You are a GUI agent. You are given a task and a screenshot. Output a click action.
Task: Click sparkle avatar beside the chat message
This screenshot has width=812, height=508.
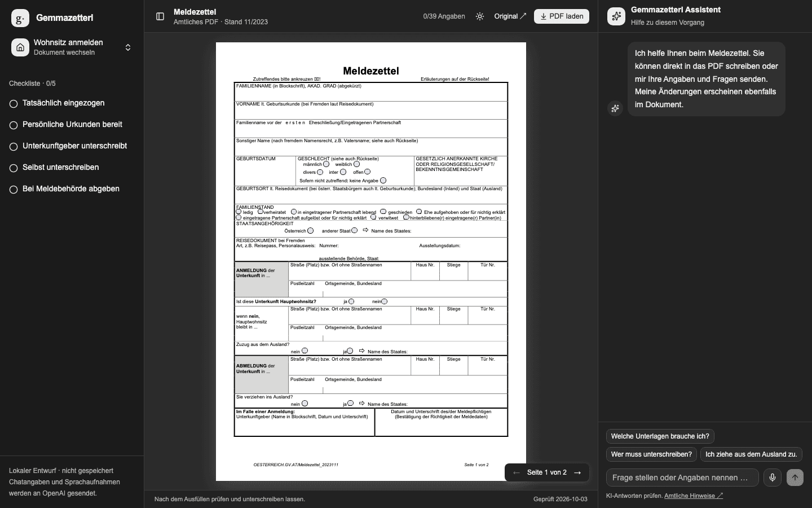pyautogui.click(x=615, y=108)
